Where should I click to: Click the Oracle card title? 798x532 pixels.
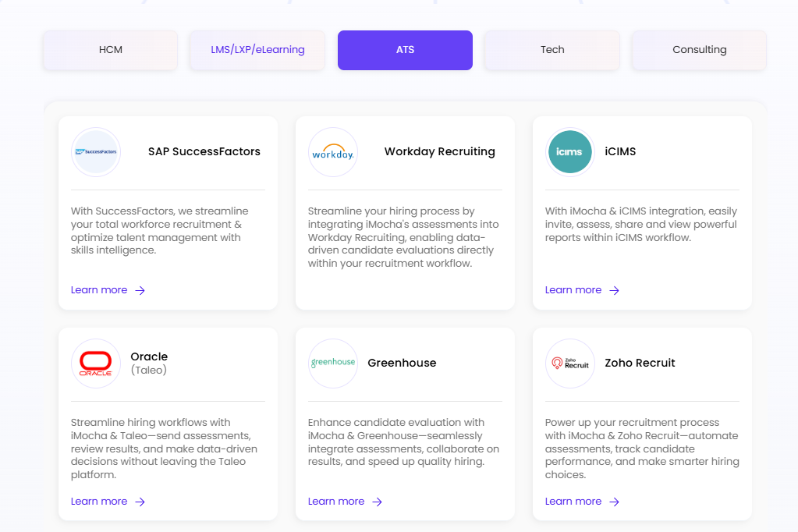coord(149,356)
